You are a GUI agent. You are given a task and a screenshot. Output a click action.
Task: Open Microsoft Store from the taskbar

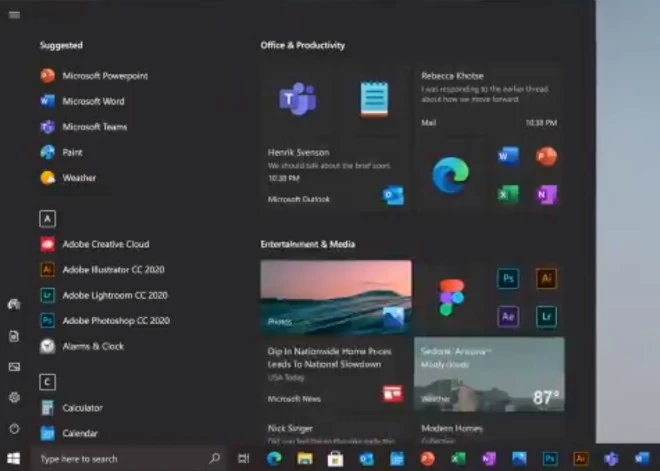tap(335, 459)
